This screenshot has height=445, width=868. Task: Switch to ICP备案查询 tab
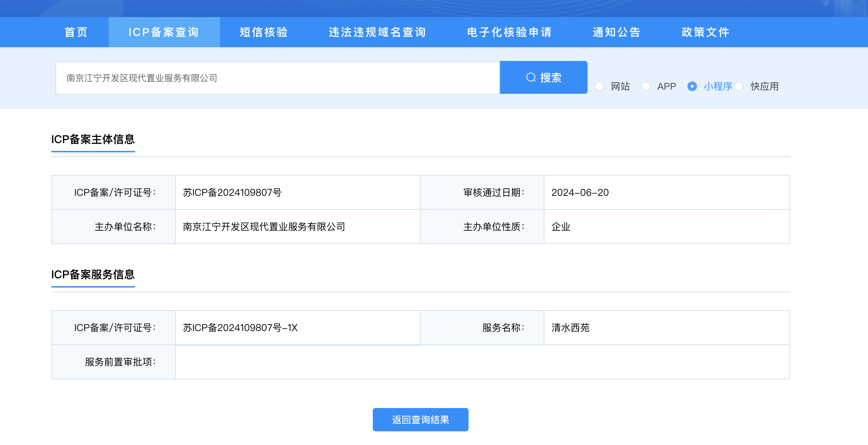(x=164, y=32)
